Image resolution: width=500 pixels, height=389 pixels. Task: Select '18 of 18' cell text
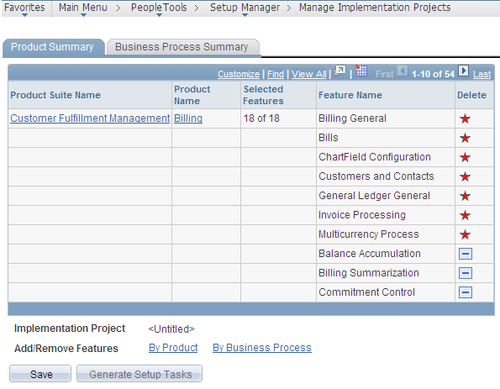(261, 118)
